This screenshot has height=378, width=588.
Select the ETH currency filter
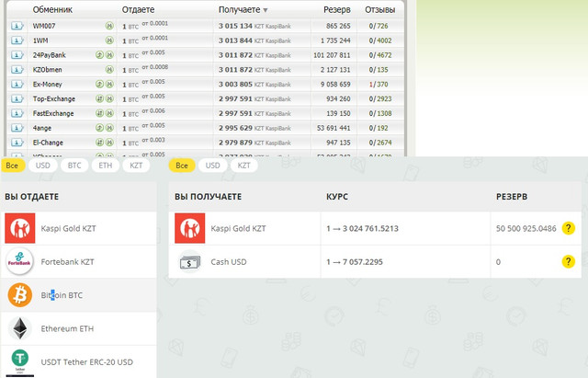pos(106,166)
